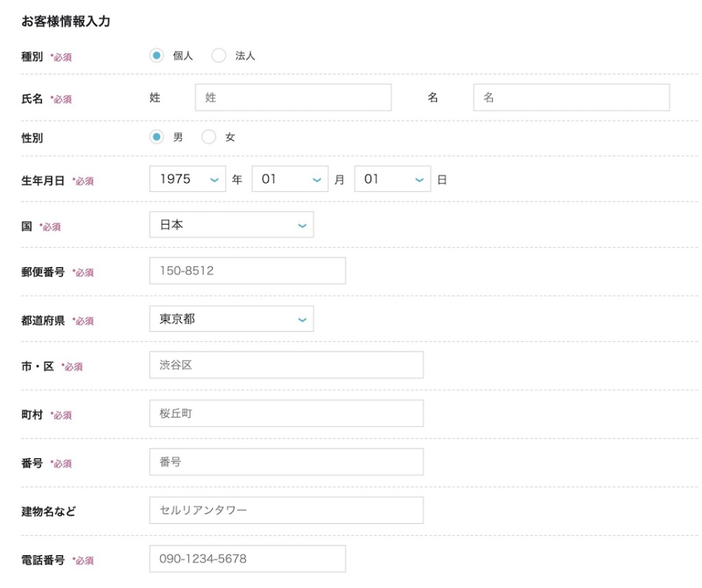Focus the 郵便番号 postal code field
The width and height of the screenshot is (702, 588).
tap(248, 271)
